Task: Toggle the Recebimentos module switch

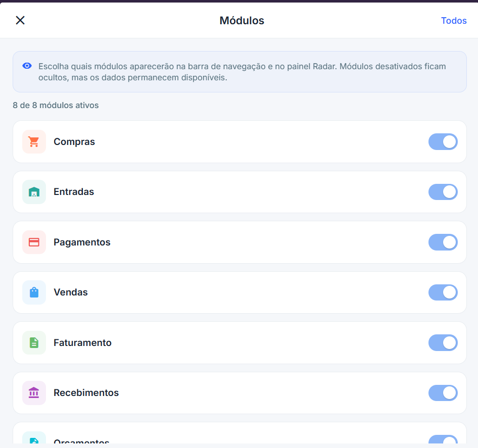Action: point(443,393)
